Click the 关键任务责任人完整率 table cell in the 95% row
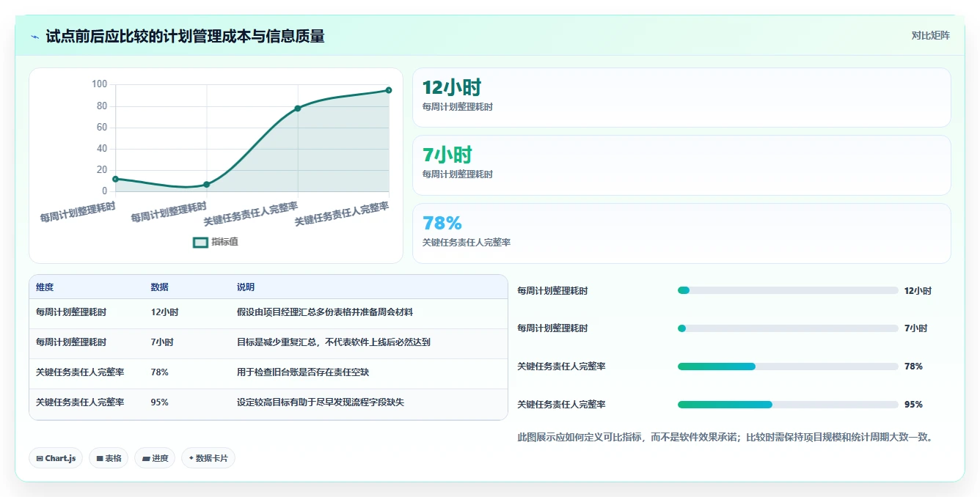Viewport: 980px width, 497px height. 80,402
